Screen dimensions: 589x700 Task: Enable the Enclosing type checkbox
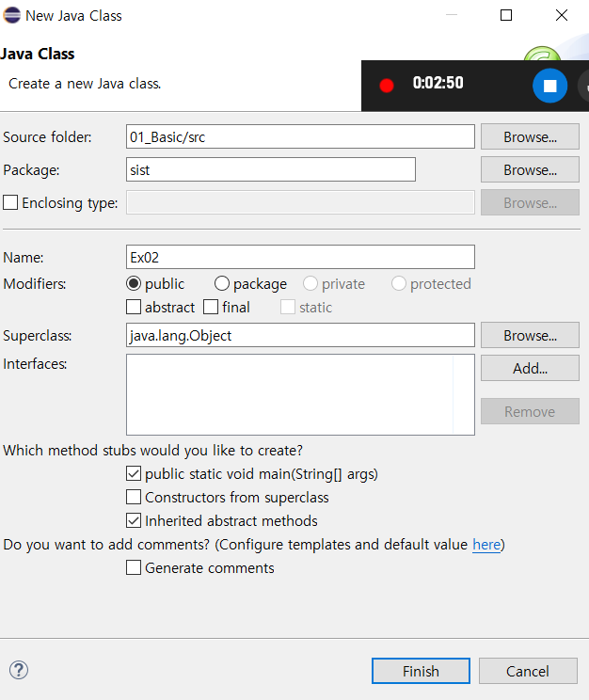click(10, 202)
